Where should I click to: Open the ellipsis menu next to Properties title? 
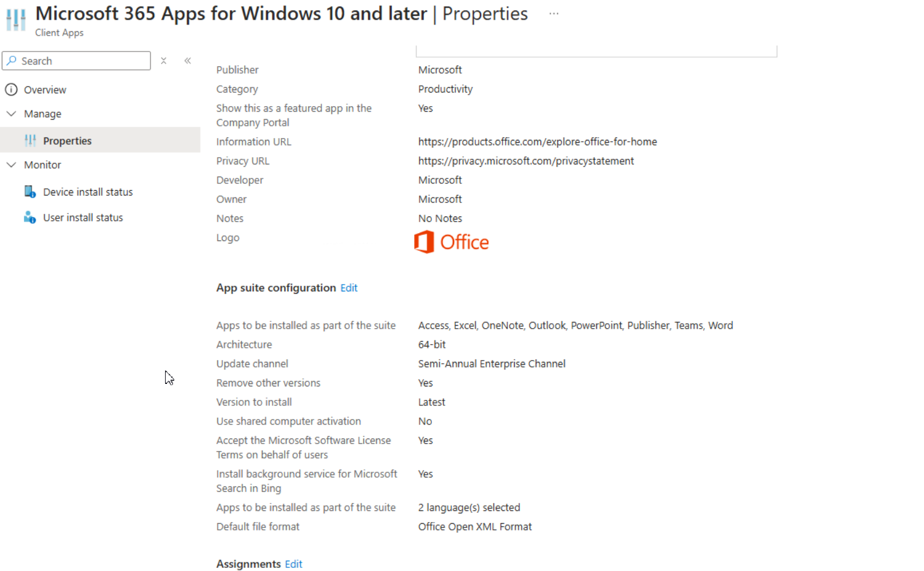click(x=553, y=13)
